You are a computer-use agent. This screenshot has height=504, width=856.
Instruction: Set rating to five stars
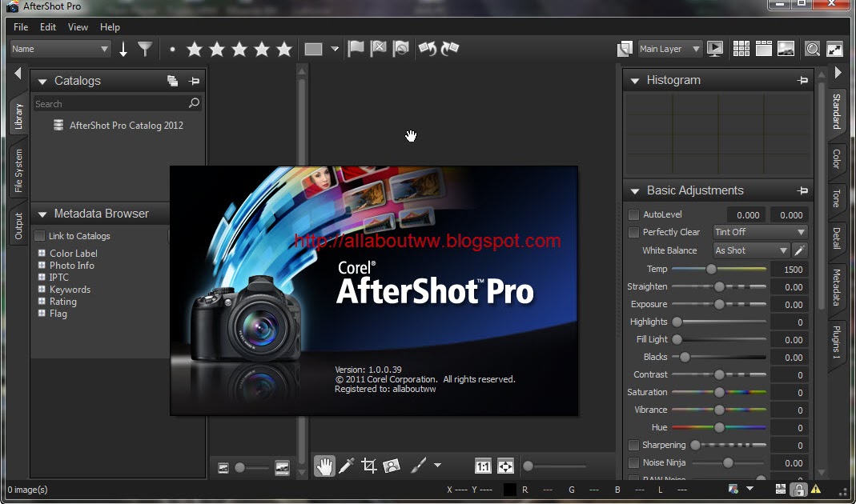(284, 49)
